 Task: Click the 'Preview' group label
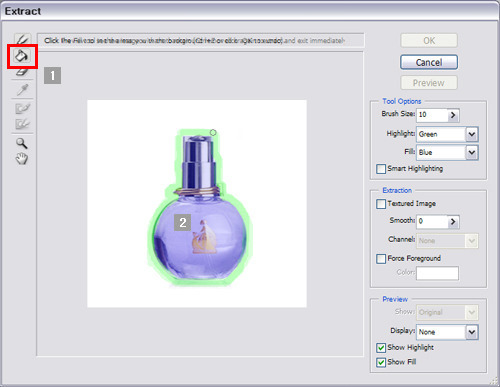coord(395,299)
